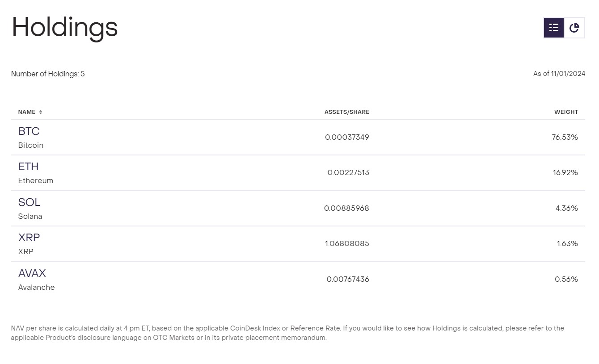Image resolution: width=599 pixels, height=364 pixels.
Task: Click Bitcoin's 76.53% weight value
Action: [565, 137]
